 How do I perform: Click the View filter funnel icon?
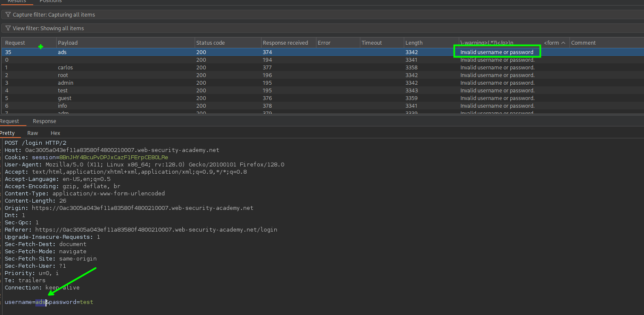(8, 29)
